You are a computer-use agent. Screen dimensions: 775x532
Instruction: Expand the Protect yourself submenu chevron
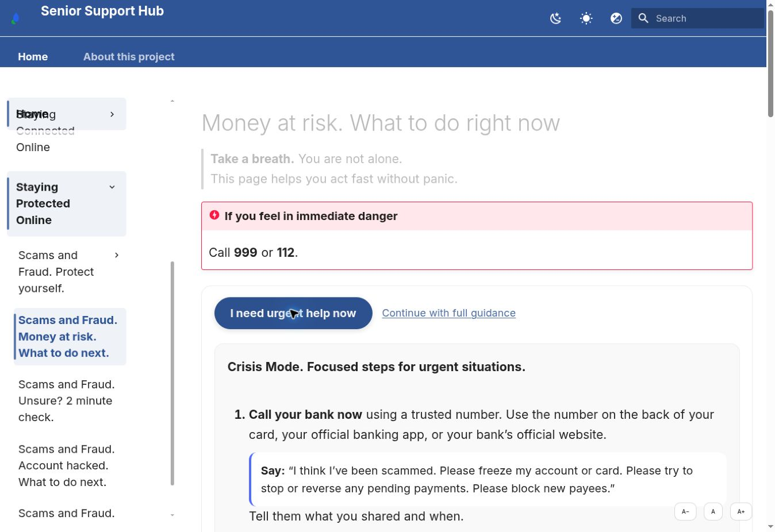click(117, 255)
